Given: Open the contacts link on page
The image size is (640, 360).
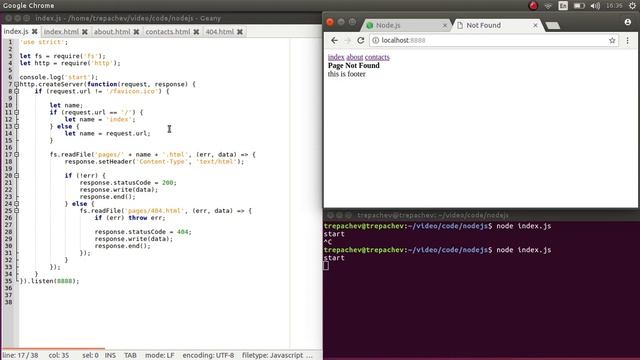Looking at the screenshot, I should point(377,57).
